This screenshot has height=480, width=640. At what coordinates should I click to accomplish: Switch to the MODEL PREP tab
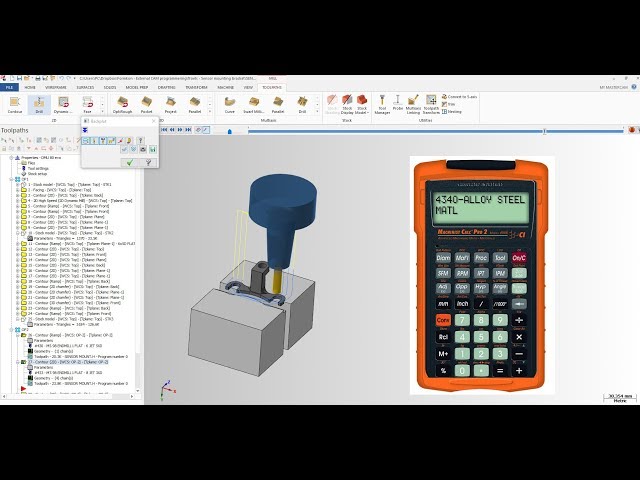coord(137,87)
